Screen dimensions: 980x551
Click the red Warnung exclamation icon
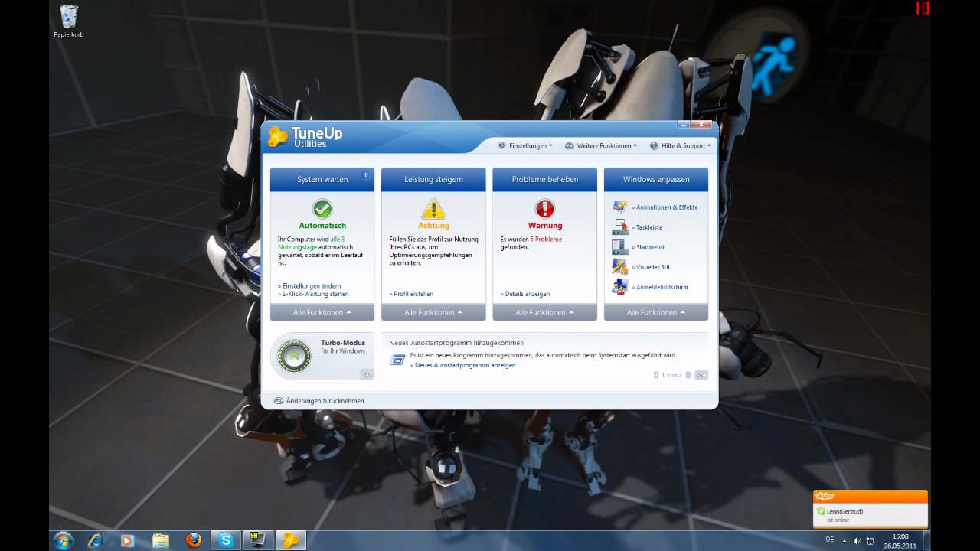pos(544,209)
